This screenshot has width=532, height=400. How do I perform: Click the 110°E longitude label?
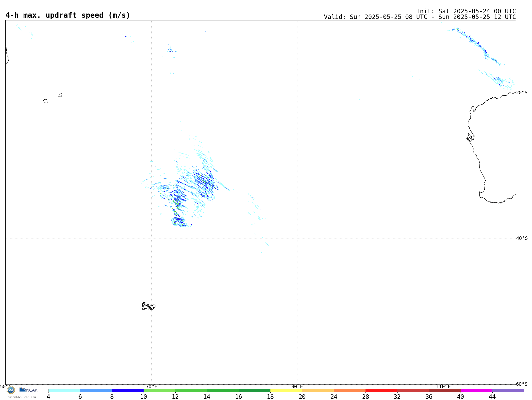[443, 386]
